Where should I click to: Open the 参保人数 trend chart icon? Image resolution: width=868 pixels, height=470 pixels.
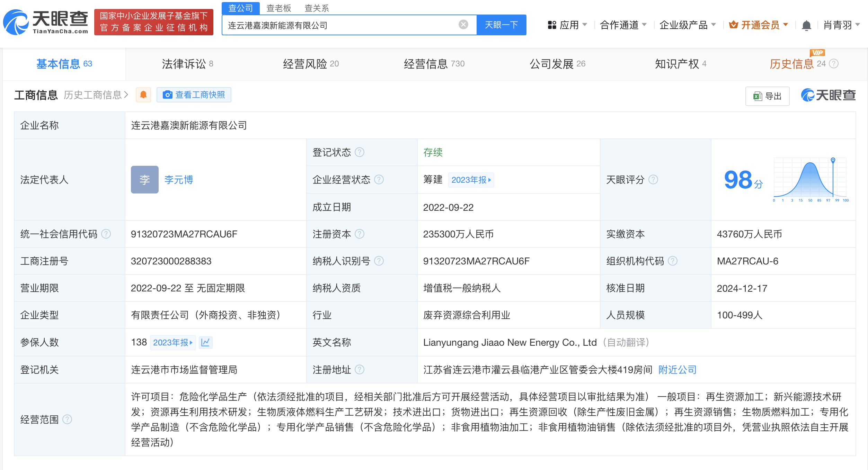pos(205,342)
